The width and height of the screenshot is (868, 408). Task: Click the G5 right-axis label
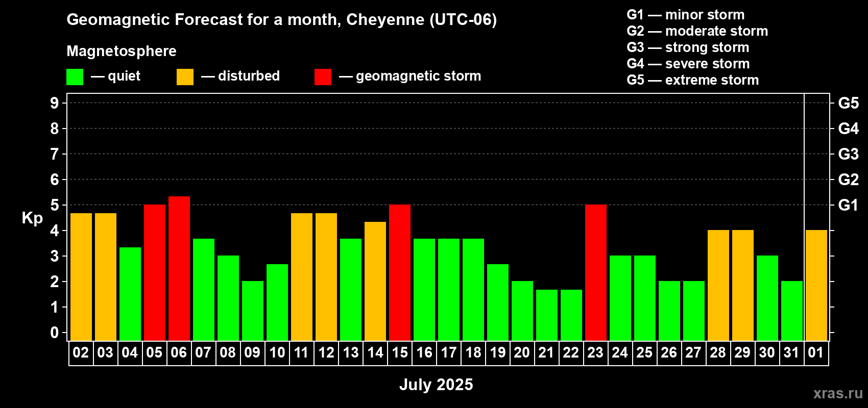tap(848, 103)
